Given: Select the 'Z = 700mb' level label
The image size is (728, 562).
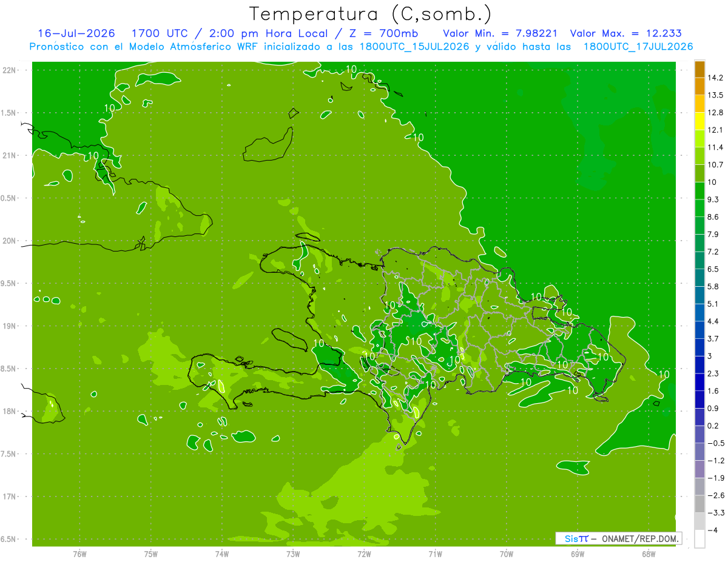Looking at the screenshot, I should [385, 33].
